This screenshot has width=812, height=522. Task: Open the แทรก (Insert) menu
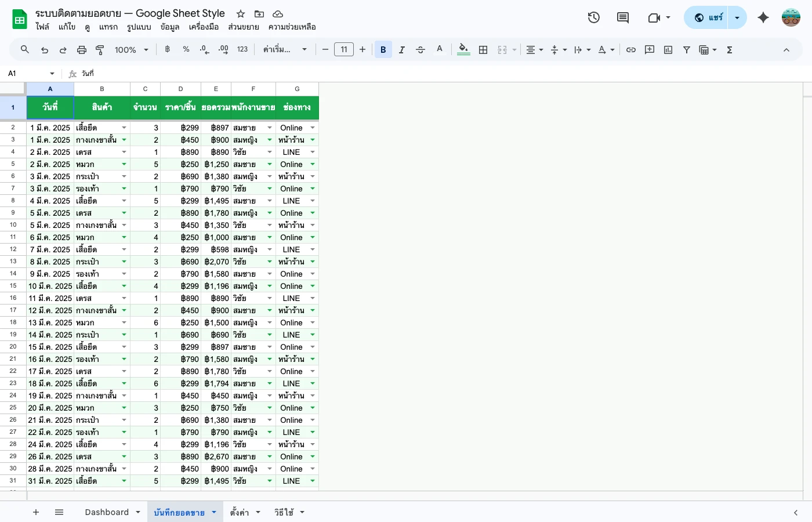[x=108, y=27]
